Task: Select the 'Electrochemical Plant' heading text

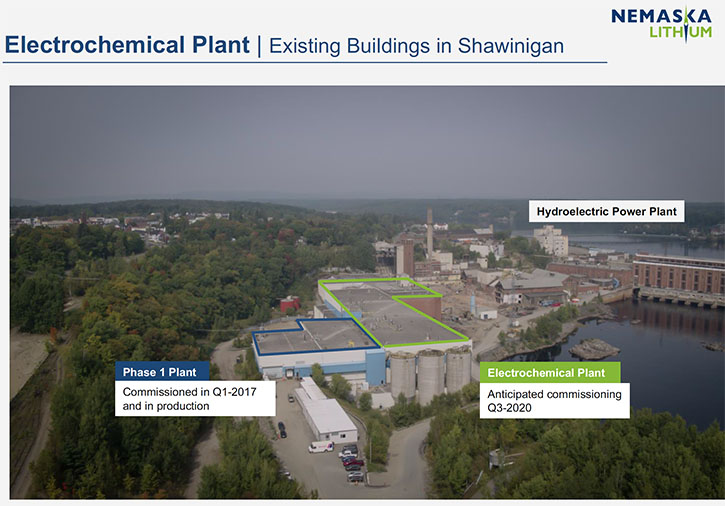Action: click(x=127, y=45)
